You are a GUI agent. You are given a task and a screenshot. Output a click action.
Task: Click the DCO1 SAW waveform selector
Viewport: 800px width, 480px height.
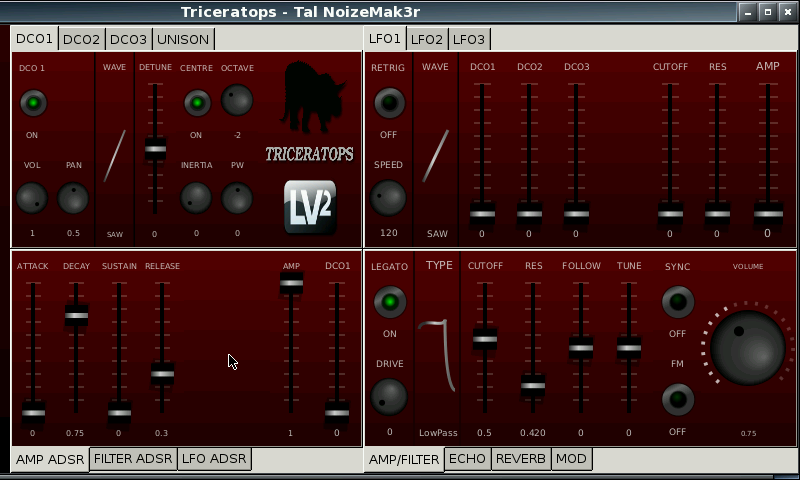coord(115,156)
